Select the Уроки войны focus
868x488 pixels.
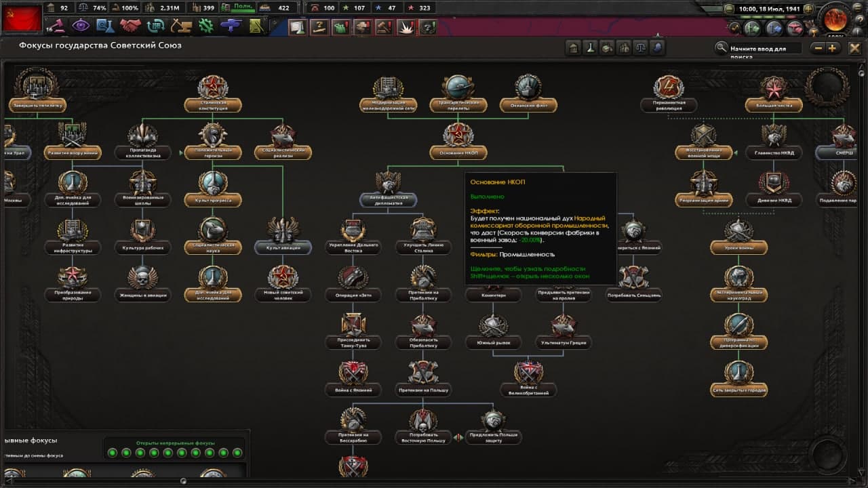(x=738, y=236)
